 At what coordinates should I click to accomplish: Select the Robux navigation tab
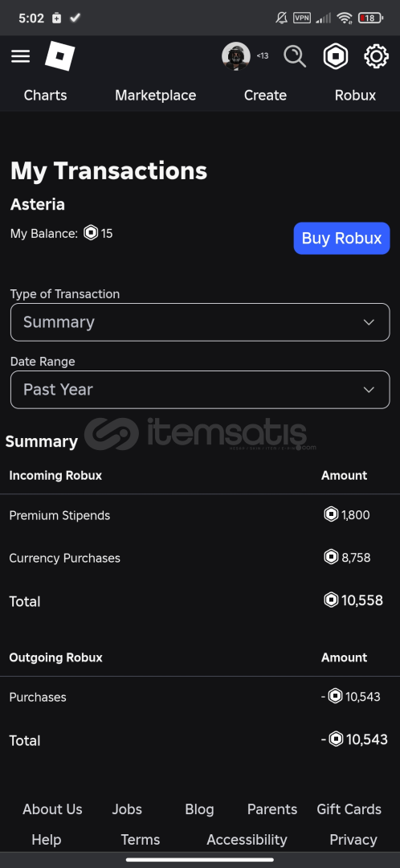pyautogui.click(x=355, y=95)
